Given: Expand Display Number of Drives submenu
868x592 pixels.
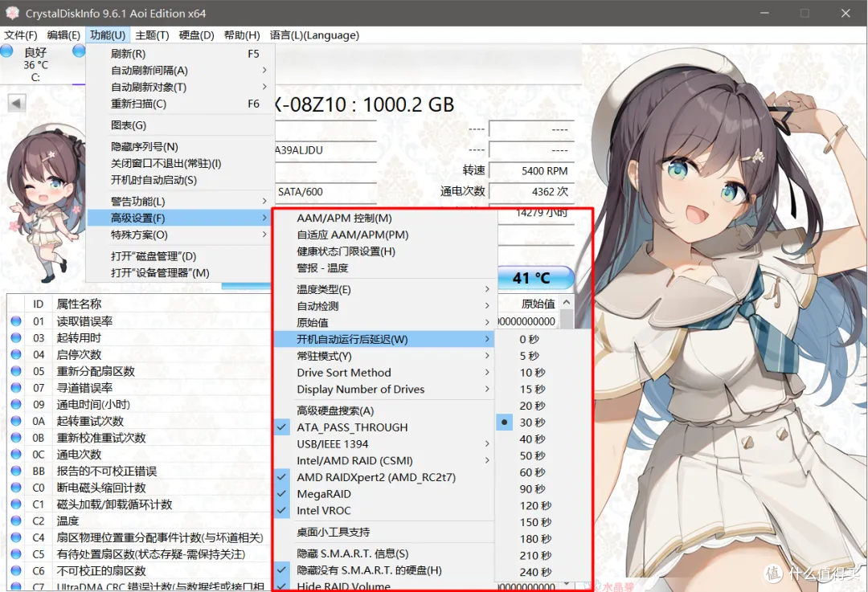Looking at the screenshot, I should coord(383,389).
